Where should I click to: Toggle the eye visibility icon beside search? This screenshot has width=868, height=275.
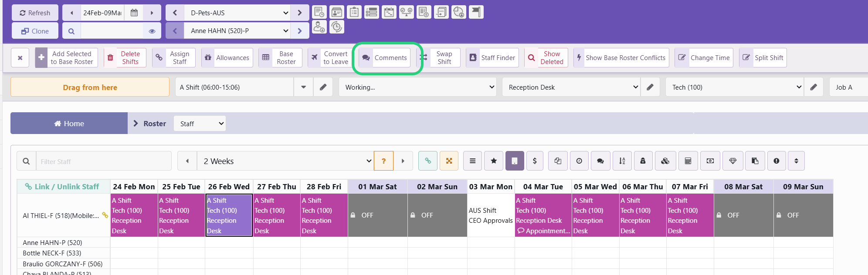[x=152, y=31]
